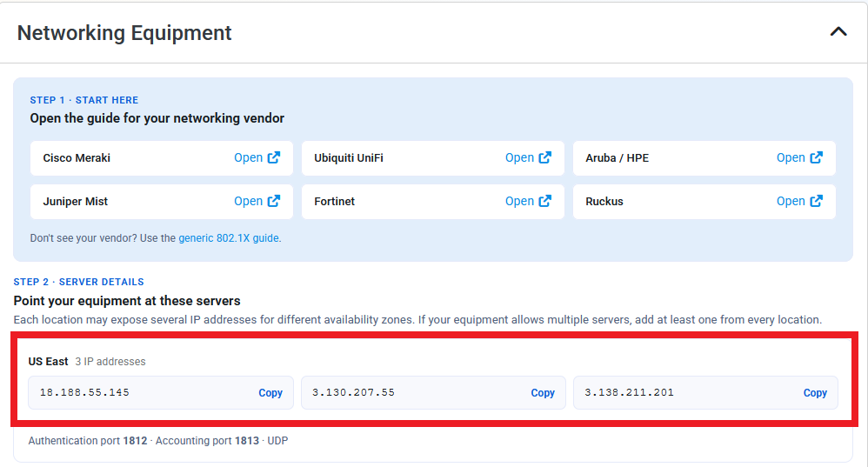Viewport: 868px width, 467px height.
Task: Select the 18.188.55.145 address text
Action: (84, 392)
